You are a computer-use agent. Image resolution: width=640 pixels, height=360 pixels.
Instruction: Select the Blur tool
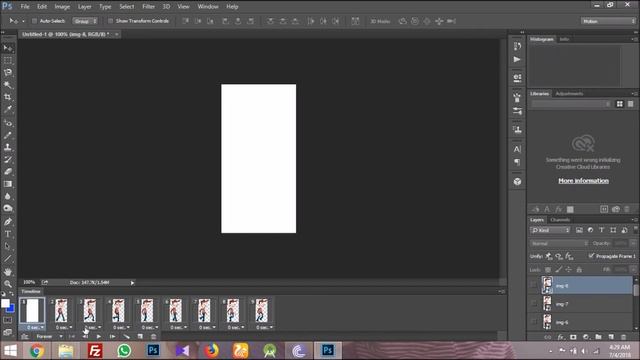[8, 196]
